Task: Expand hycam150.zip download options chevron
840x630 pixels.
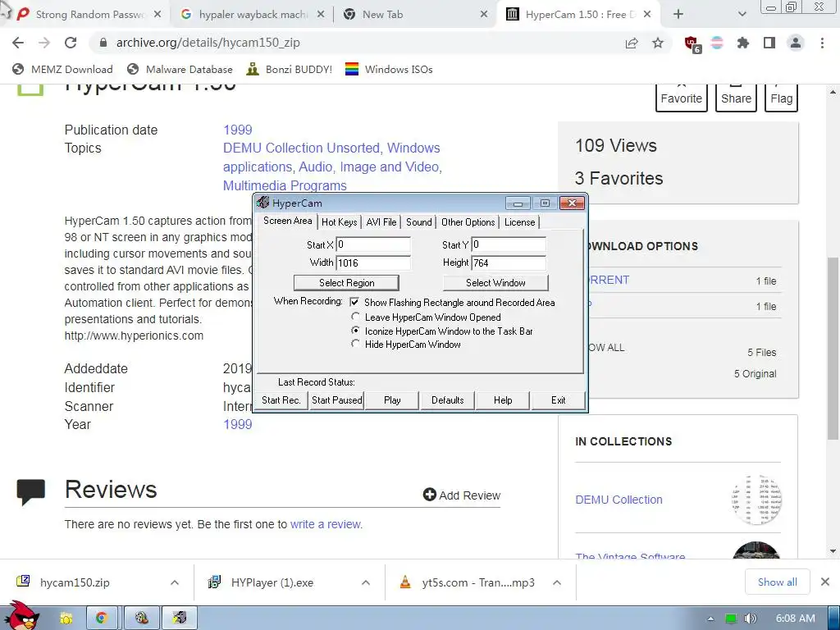Action: (x=175, y=582)
